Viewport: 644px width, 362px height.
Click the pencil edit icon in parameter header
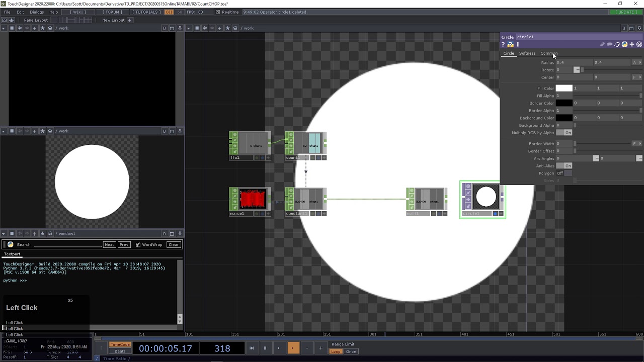tap(602, 45)
